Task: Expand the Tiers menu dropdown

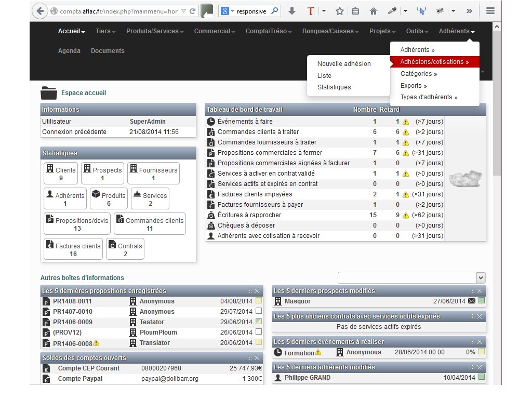Action: [x=105, y=31]
